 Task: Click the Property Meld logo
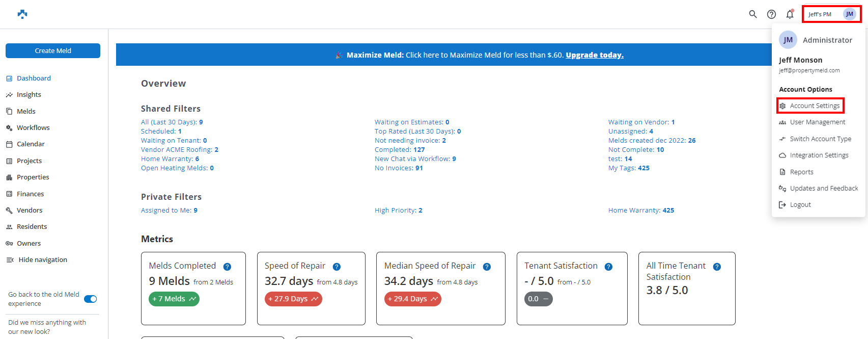click(x=22, y=14)
